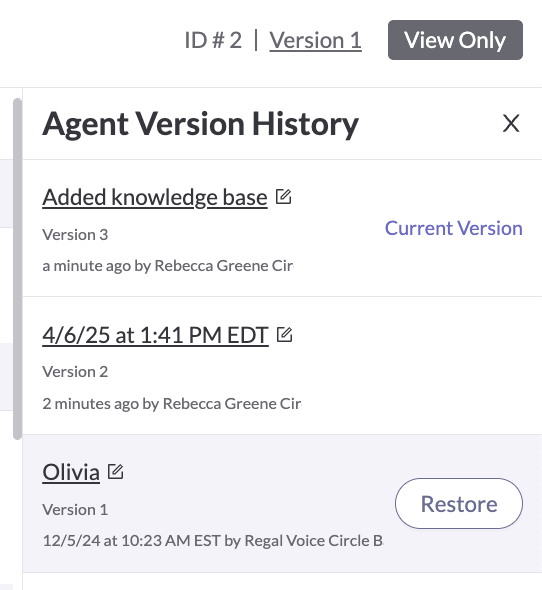Open the Version 1 link in header

point(315,40)
